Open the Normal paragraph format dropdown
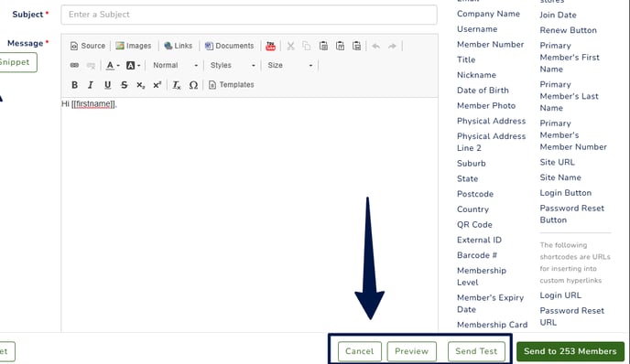The image size is (630, 364). point(175,65)
